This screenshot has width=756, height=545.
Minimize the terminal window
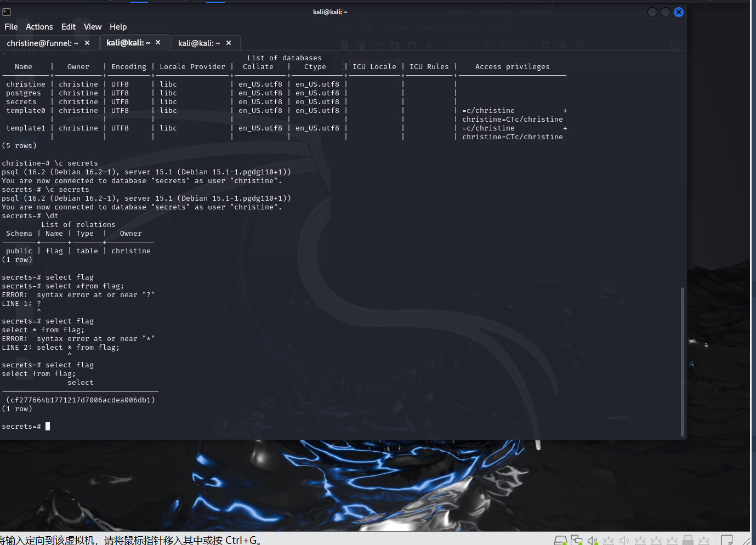pyautogui.click(x=652, y=12)
